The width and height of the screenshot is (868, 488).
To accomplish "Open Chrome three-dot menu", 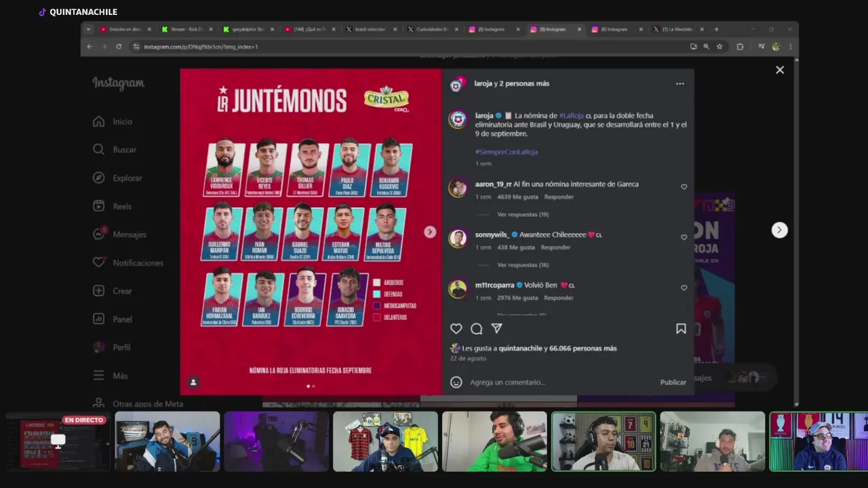I will tap(790, 47).
